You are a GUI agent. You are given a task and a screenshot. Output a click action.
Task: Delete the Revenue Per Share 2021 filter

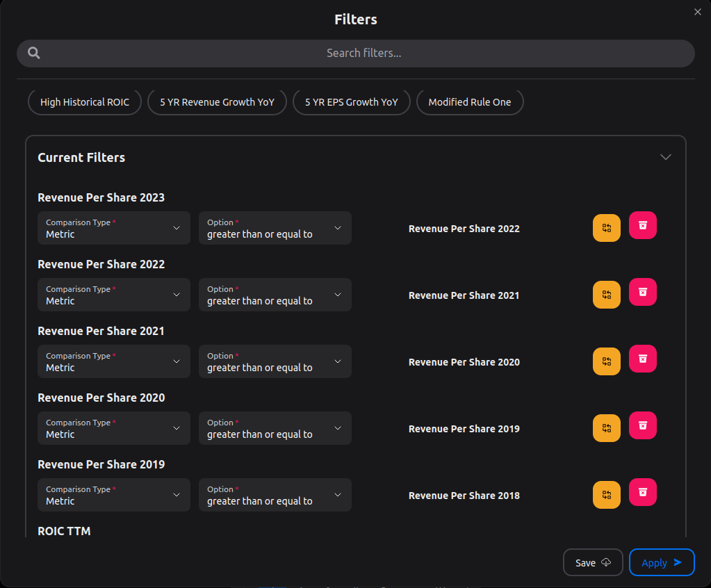pyautogui.click(x=642, y=359)
